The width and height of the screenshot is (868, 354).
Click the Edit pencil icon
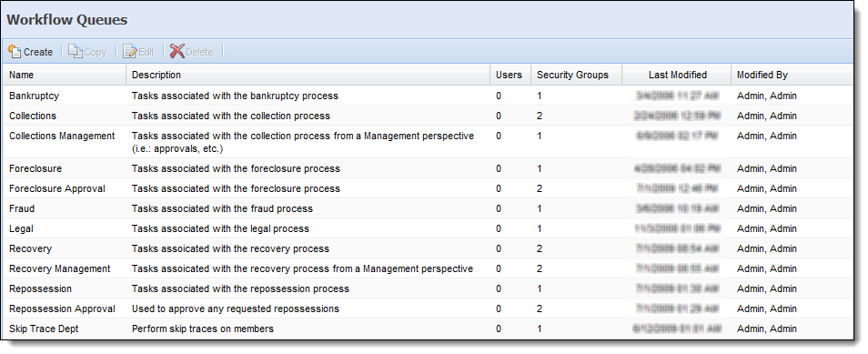pyautogui.click(x=130, y=52)
